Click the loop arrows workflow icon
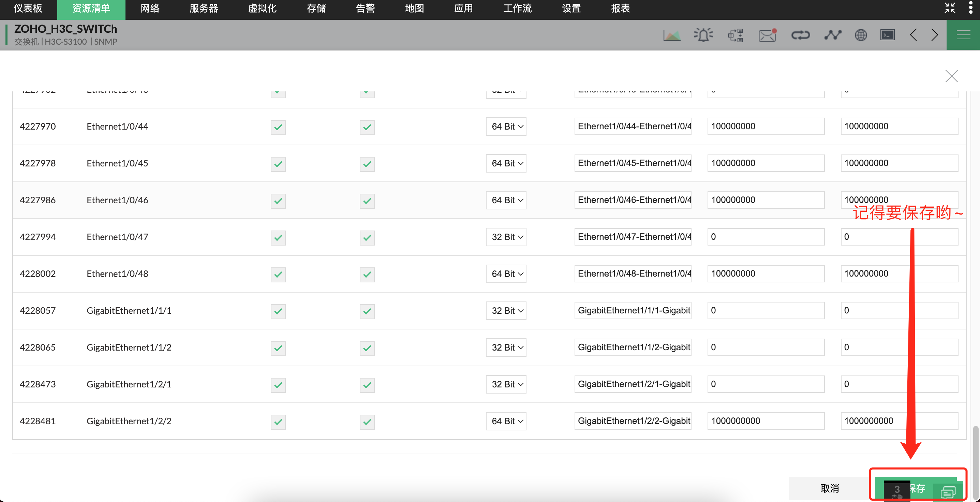The image size is (980, 502). [x=800, y=35]
